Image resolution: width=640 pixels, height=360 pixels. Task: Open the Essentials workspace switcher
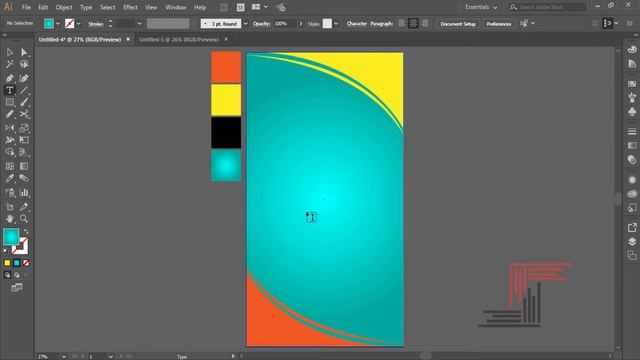coord(481,7)
